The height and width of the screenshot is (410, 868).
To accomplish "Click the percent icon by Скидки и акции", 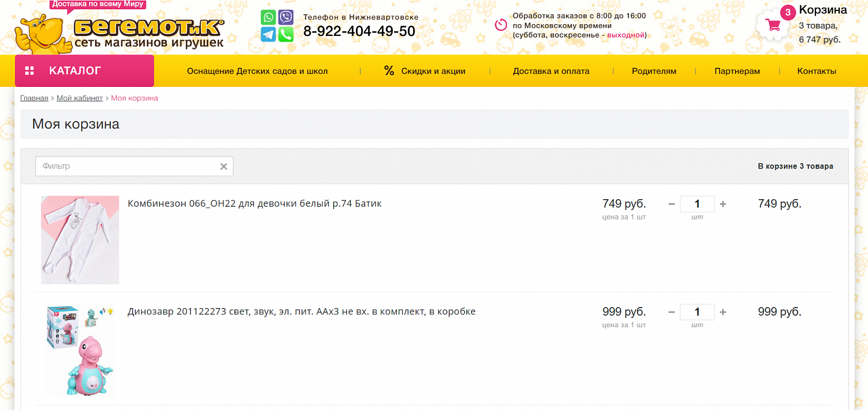I will click(389, 71).
